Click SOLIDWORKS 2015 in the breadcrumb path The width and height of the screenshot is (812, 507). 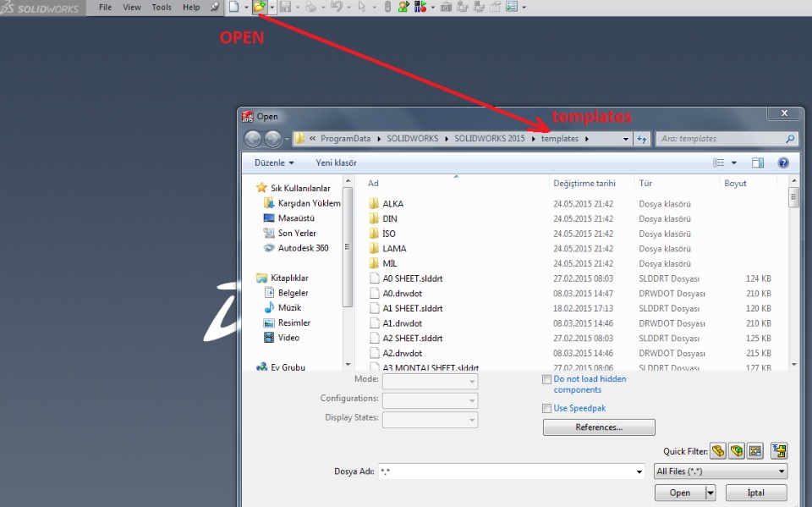(490, 139)
